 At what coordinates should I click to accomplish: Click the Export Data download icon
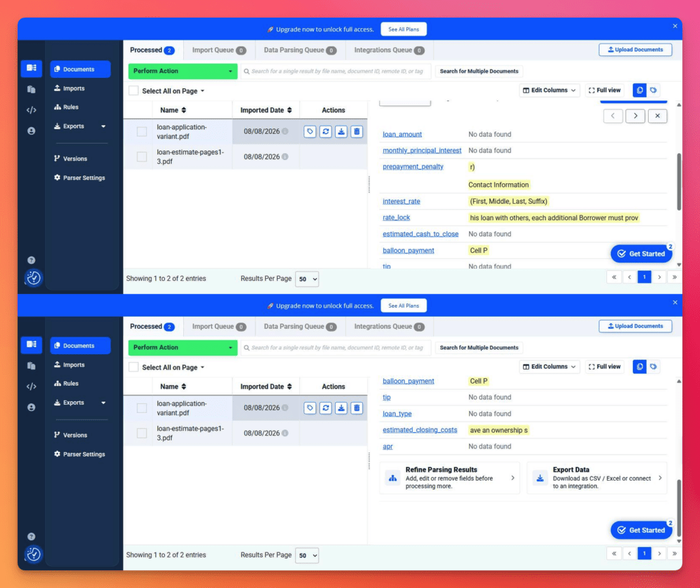pyautogui.click(x=540, y=478)
